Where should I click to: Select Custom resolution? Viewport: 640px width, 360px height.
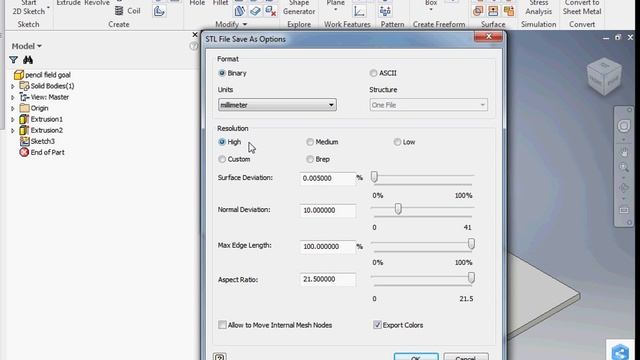coord(222,159)
